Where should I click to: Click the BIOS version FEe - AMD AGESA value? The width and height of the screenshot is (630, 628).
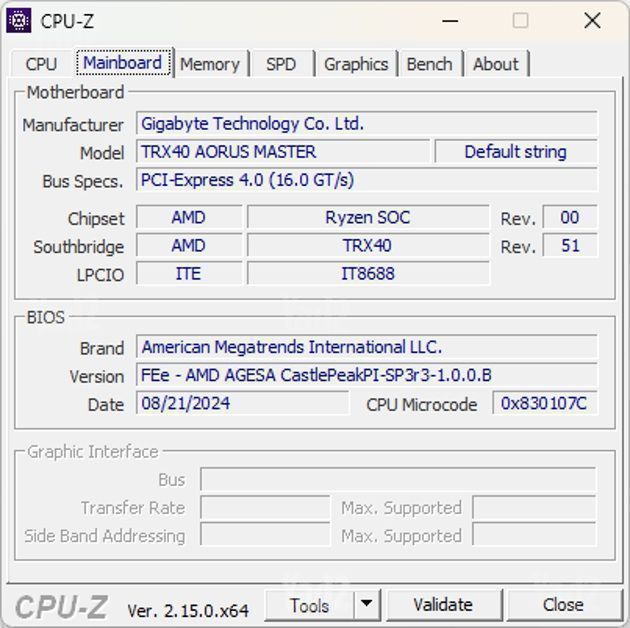[x=366, y=375]
